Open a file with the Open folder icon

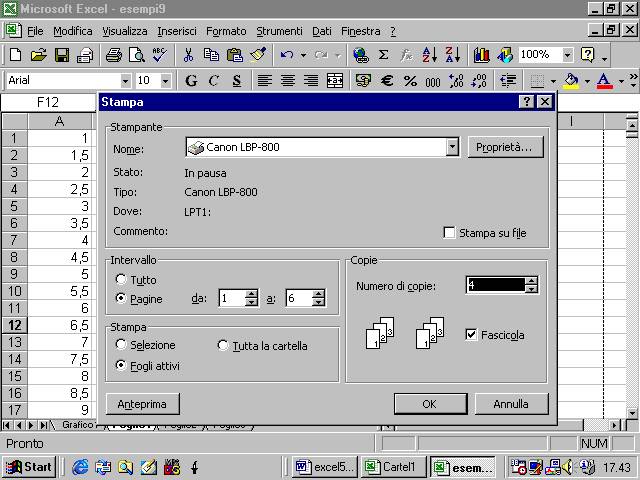39,55
